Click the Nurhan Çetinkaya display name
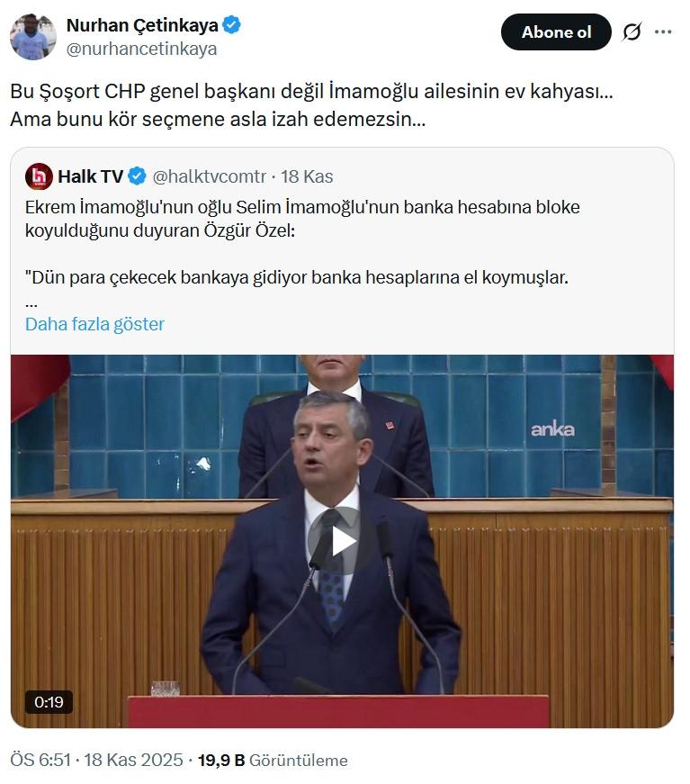Screen dimensions: 690x784 142,25
